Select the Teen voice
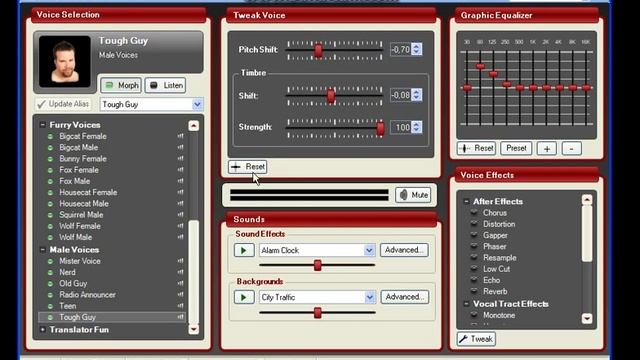The height and width of the screenshot is (360, 640). [x=68, y=306]
